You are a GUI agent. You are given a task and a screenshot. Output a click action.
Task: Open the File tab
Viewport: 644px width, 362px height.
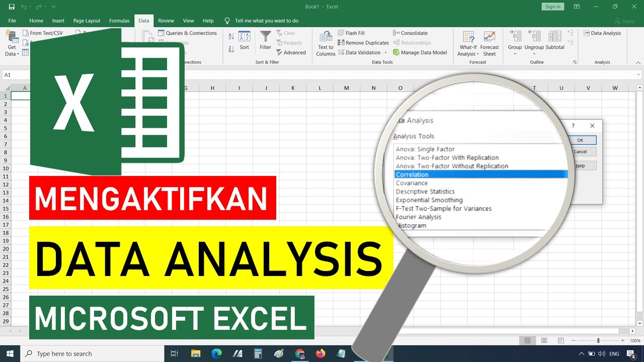coord(12,21)
